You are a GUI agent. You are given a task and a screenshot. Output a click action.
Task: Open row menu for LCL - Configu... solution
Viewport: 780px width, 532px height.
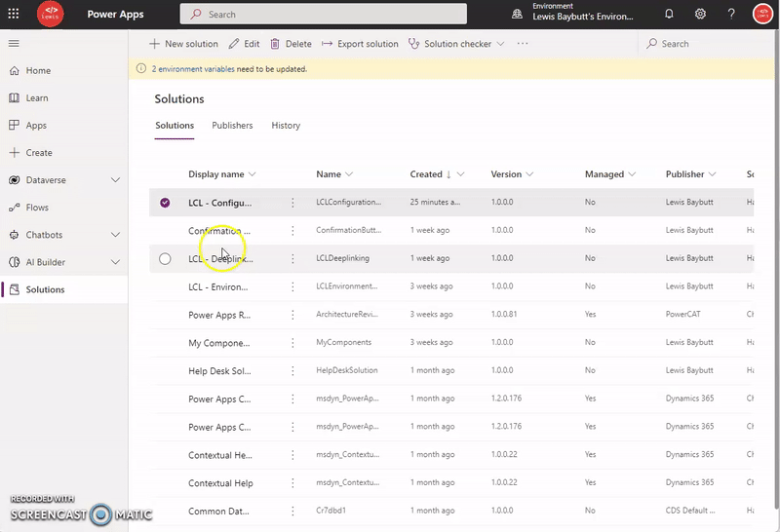click(x=292, y=203)
